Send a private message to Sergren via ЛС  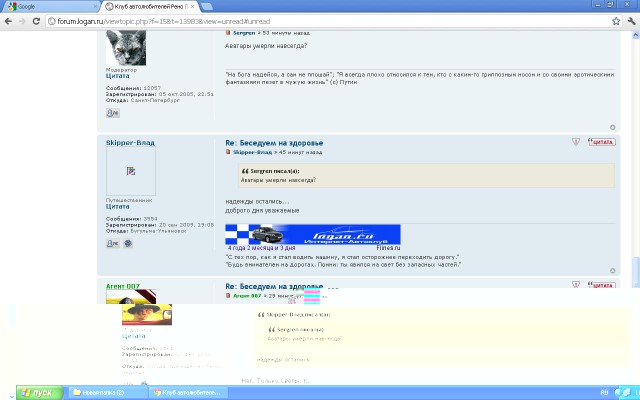pyautogui.click(x=113, y=113)
